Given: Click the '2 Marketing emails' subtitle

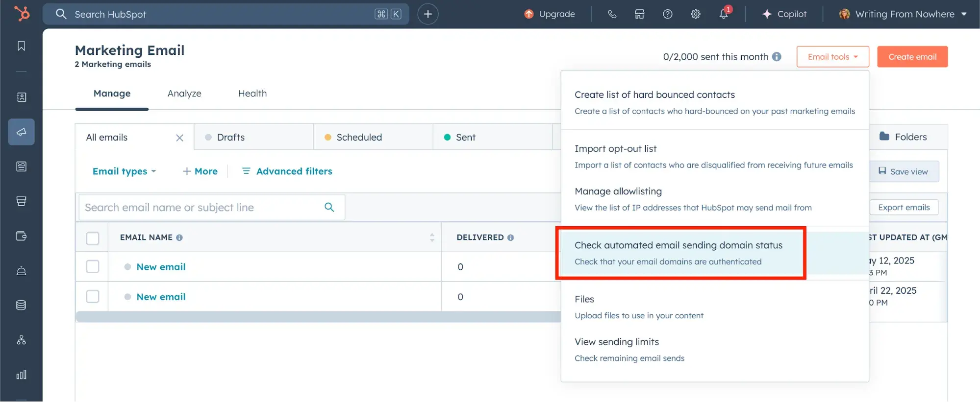Looking at the screenshot, I should tap(113, 65).
